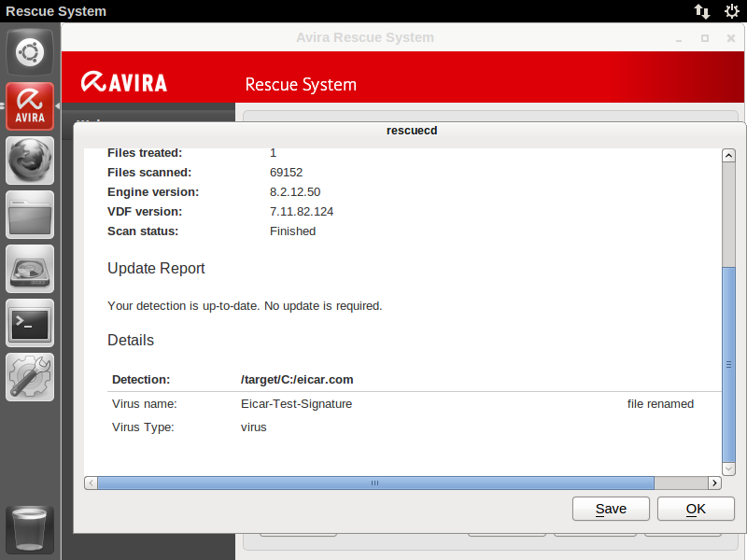
Task: Click the network connection indicator
Action: click(701, 11)
